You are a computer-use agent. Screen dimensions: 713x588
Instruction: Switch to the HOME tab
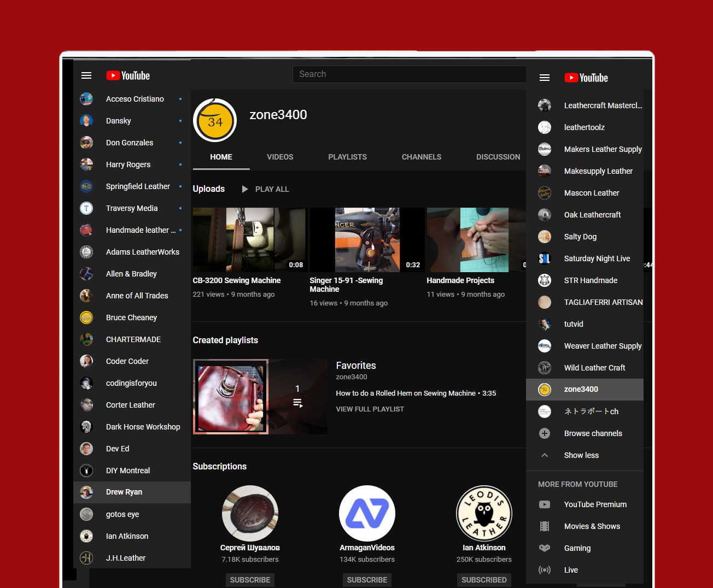click(221, 157)
